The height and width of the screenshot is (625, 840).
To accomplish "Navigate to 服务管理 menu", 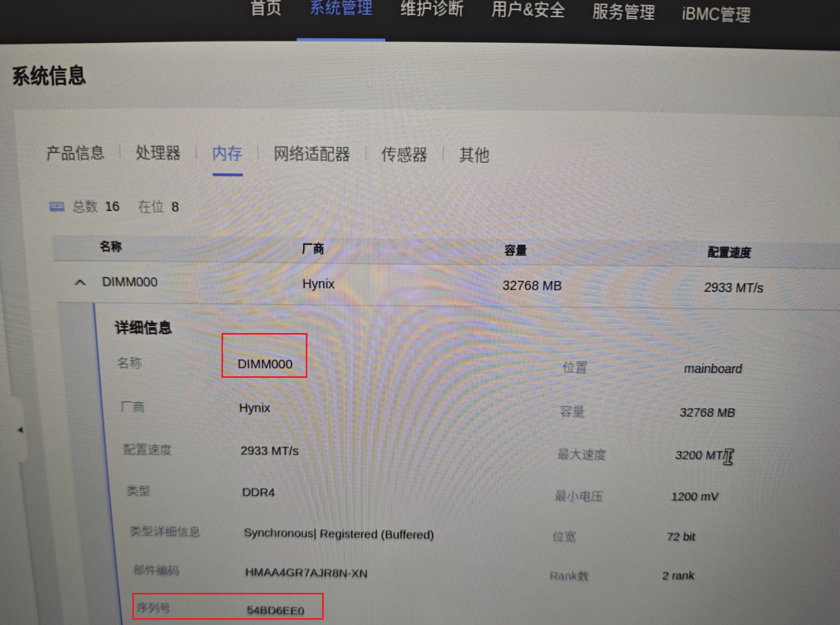I will [x=623, y=12].
